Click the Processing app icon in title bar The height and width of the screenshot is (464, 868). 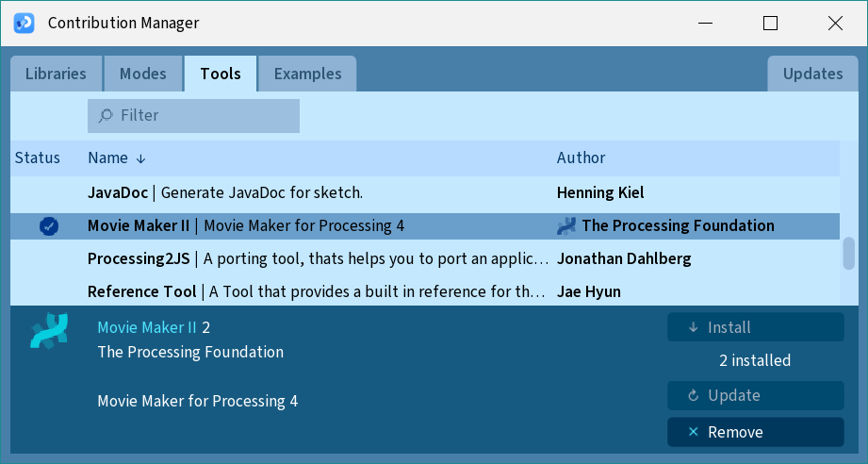24,23
